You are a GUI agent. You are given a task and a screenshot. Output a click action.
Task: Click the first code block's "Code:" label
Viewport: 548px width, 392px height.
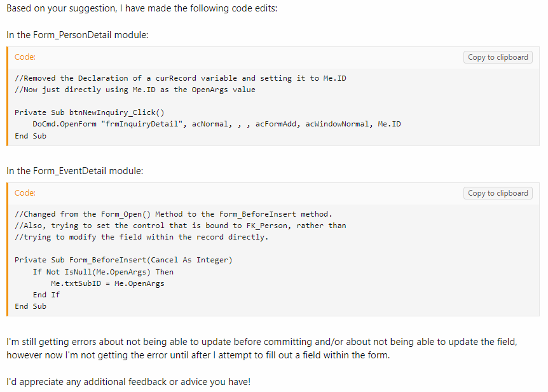tap(25, 57)
